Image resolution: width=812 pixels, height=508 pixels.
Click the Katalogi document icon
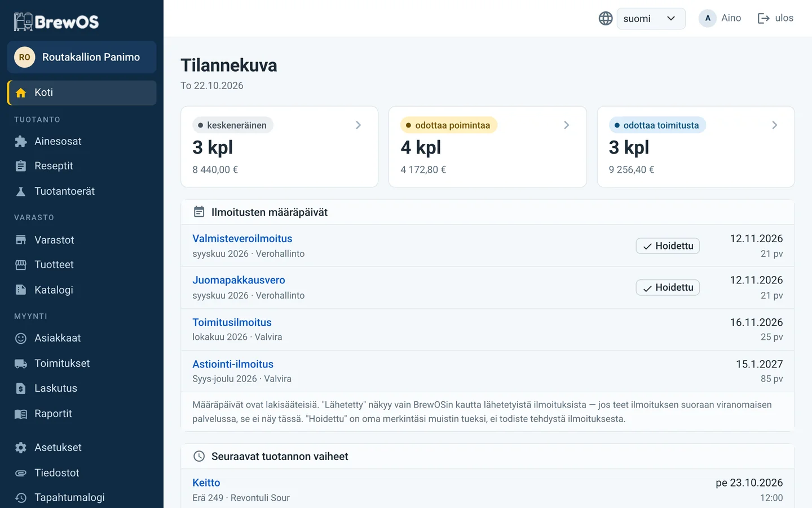(x=21, y=290)
